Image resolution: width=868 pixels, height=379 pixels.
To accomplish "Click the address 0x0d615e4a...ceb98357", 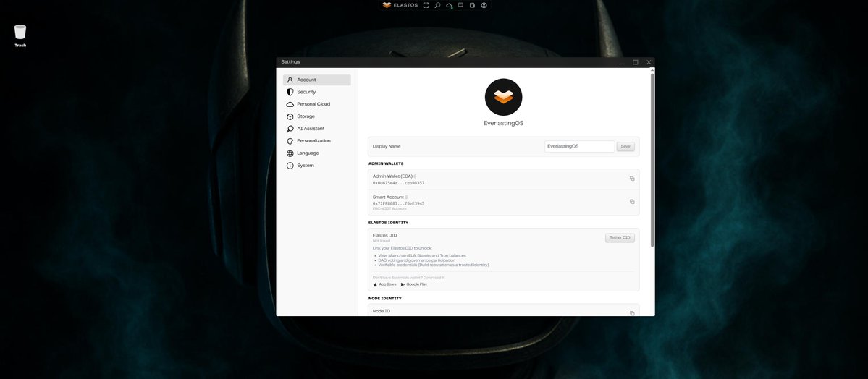I will point(399,182).
